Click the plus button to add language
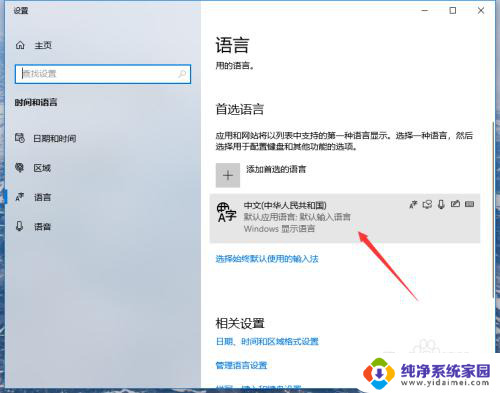The image size is (500, 393). (x=228, y=175)
